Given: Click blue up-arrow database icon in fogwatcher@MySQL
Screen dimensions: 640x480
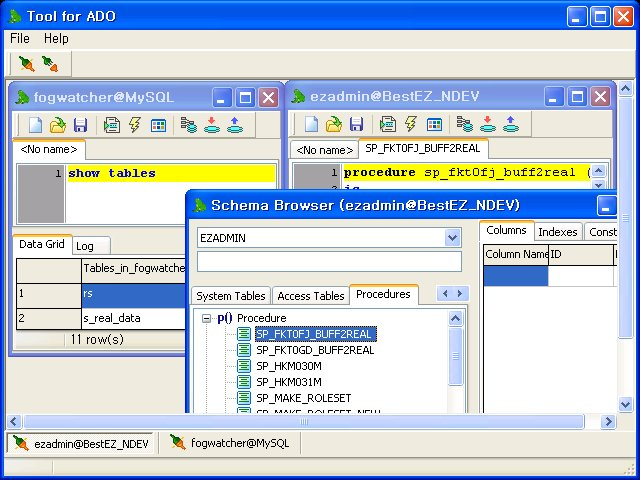Looking at the screenshot, I should point(235,125).
